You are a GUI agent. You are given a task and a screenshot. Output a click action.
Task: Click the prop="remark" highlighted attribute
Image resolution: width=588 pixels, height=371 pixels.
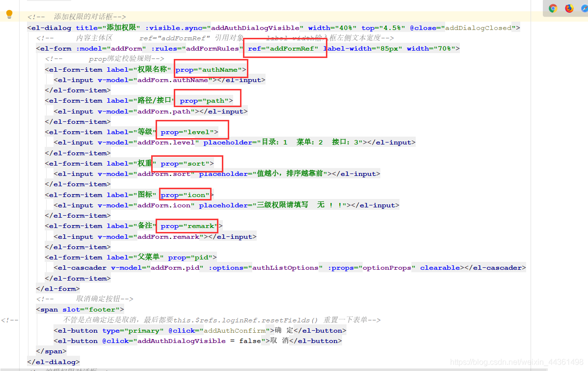[x=187, y=226]
